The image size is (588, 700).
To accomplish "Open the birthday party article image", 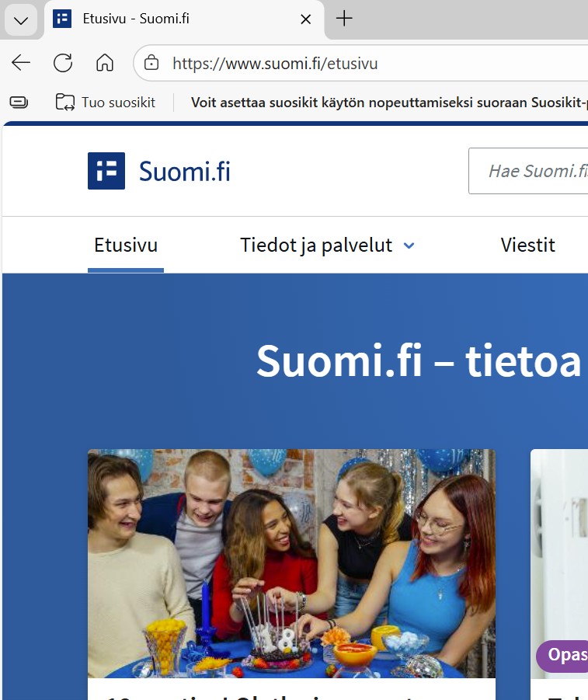I will (291, 563).
